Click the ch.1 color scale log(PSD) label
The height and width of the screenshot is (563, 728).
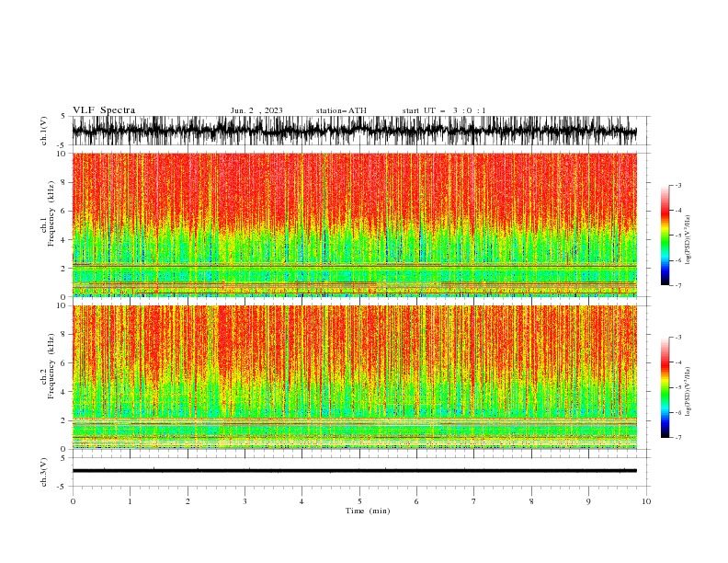(688, 240)
